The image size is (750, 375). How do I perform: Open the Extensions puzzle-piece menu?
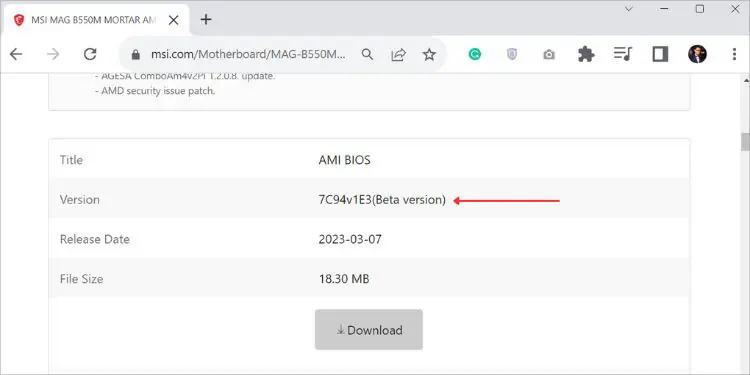(x=586, y=55)
